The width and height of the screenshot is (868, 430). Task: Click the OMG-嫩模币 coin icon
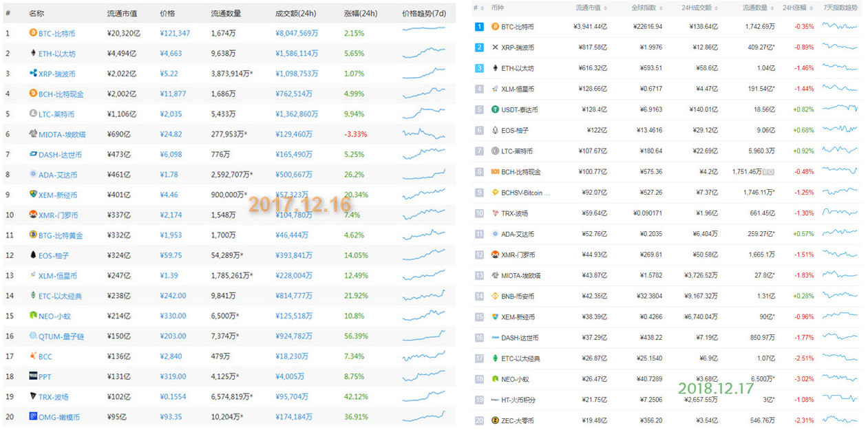click(x=33, y=417)
